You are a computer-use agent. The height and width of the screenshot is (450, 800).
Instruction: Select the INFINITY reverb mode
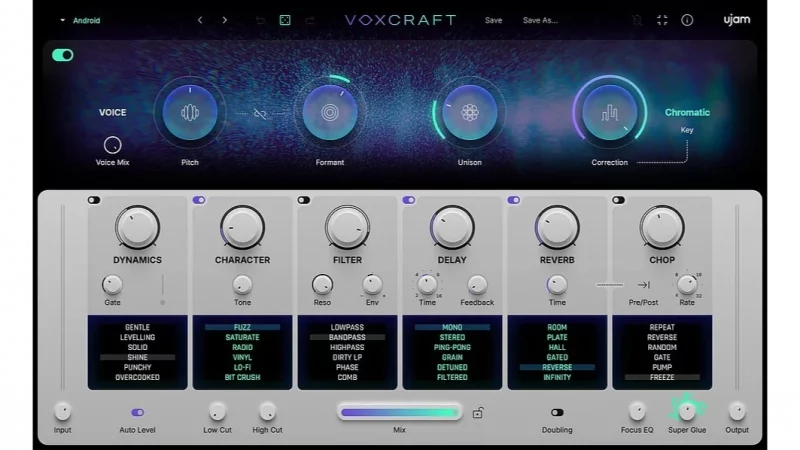click(557, 378)
